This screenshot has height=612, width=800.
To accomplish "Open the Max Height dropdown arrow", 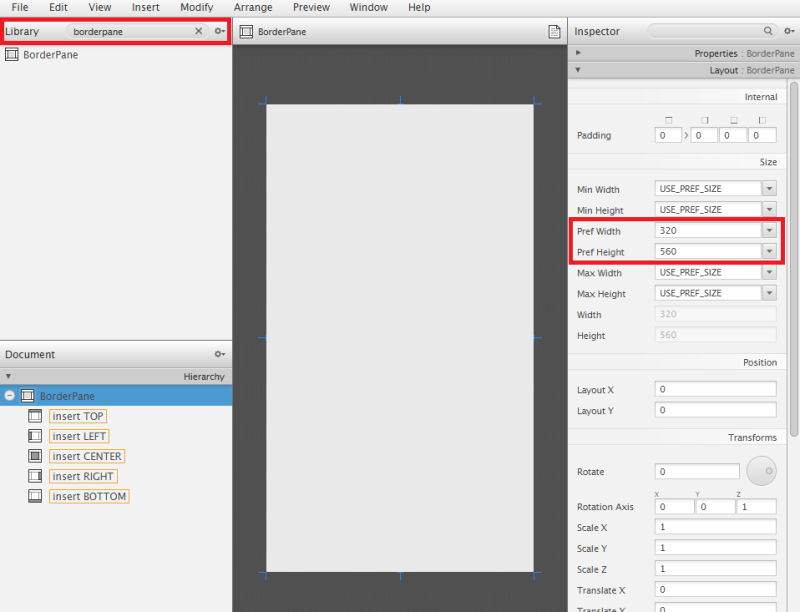I will [769, 293].
